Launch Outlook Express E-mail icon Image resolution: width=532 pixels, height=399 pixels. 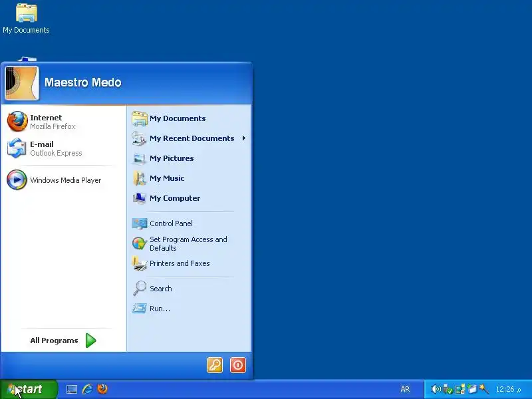[x=17, y=148]
